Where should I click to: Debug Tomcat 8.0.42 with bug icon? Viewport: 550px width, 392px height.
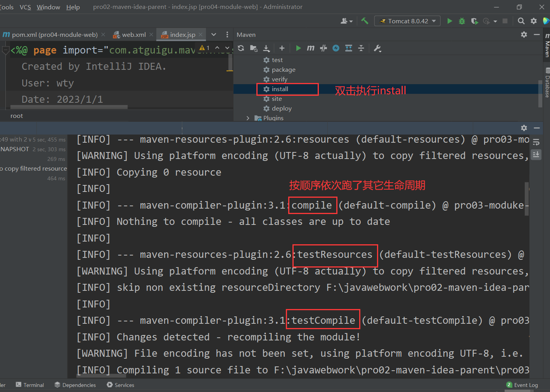click(x=462, y=21)
